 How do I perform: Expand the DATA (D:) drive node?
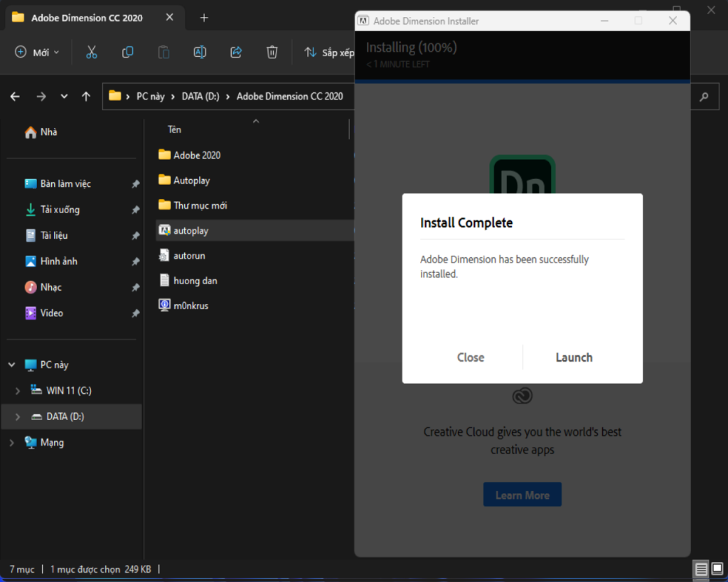coord(18,416)
